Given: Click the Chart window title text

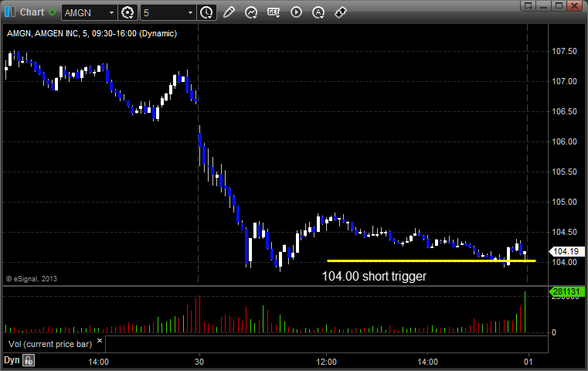Looking at the screenshot, I should (32, 12).
